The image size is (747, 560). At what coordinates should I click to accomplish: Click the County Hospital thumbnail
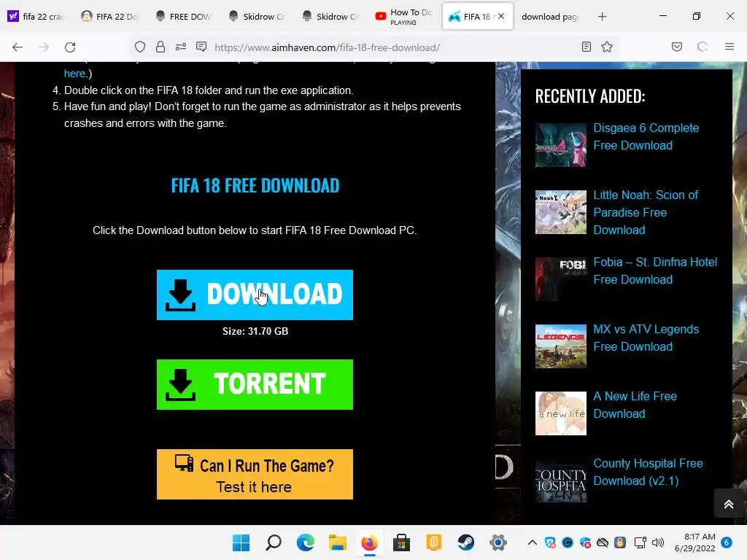coord(561,481)
